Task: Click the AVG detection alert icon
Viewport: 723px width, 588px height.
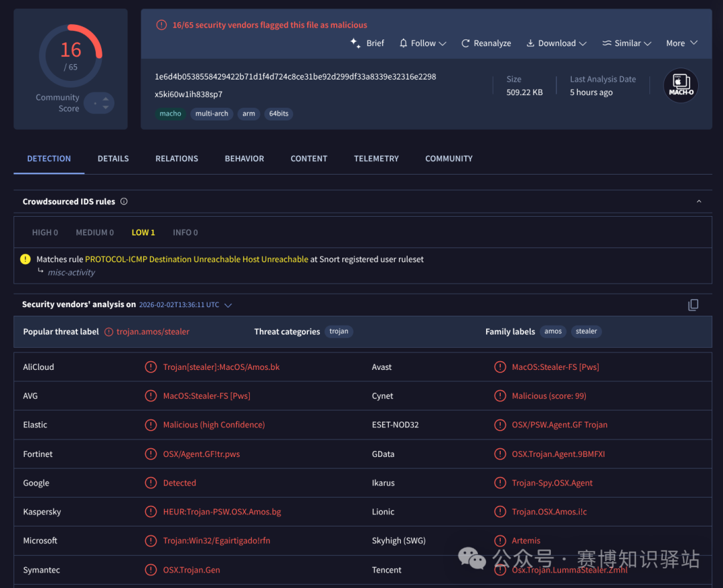Action: 151,396
